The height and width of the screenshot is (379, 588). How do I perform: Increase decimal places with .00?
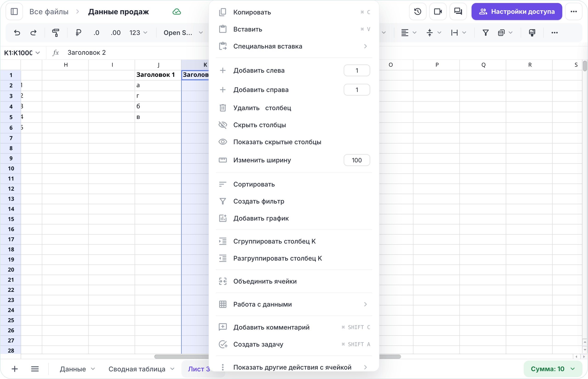click(116, 33)
